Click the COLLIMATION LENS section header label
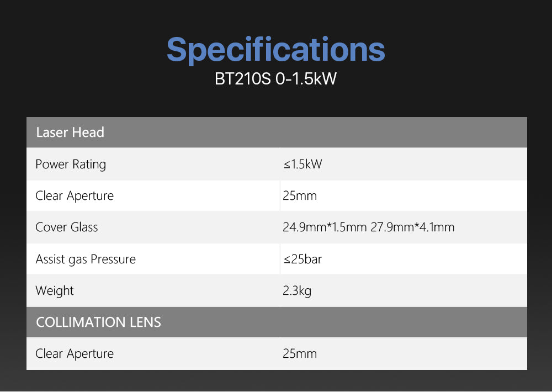The width and height of the screenshot is (552, 392). (x=98, y=322)
